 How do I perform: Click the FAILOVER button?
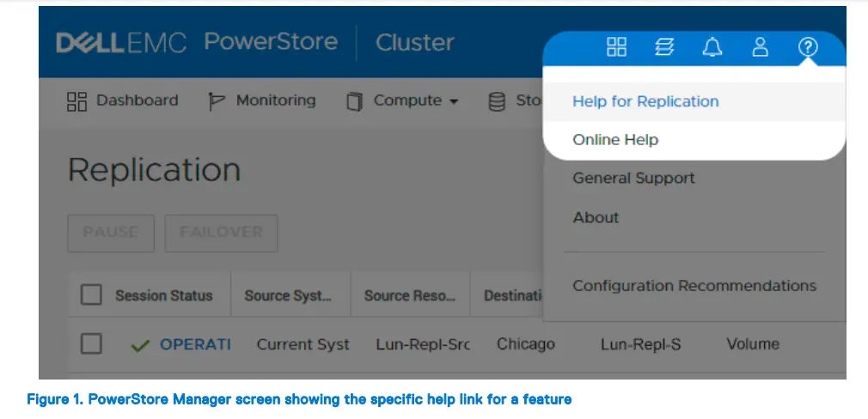[222, 233]
